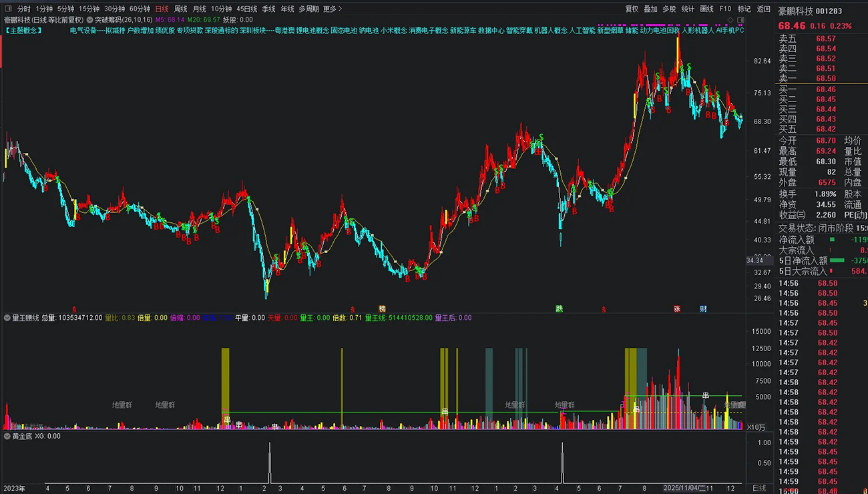This screenshot has height=494, width=868.
Task: Select the 60分钟 period tab
Action: [x=140, y=9]
